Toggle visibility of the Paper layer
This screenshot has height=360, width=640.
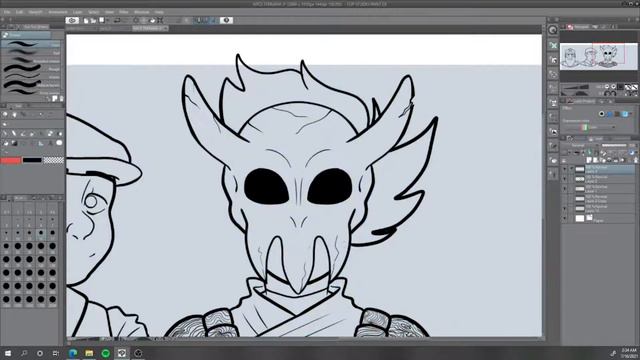pos(565,219)
